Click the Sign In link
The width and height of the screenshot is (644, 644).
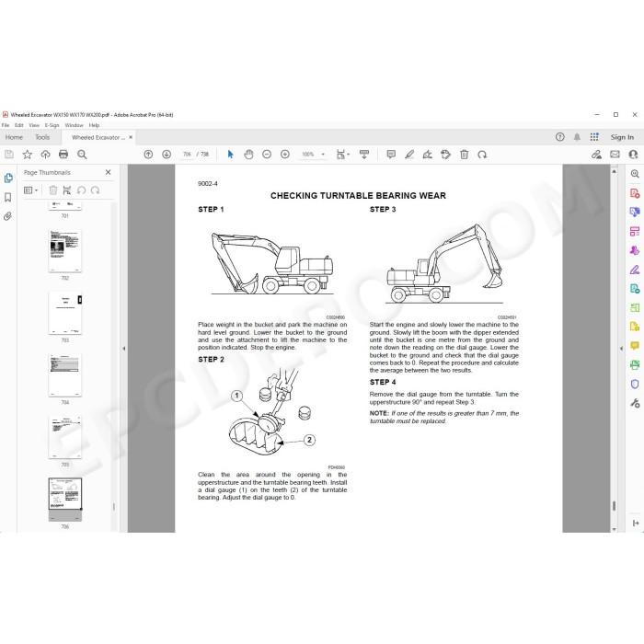pyautogui.click(x=622, y=137)
